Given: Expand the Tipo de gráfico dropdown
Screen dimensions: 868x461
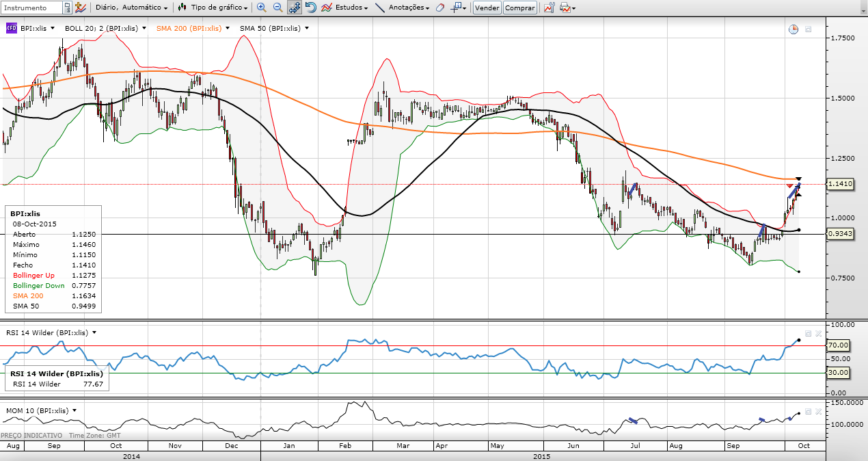Looking at the screenshot, I should 213,8.
